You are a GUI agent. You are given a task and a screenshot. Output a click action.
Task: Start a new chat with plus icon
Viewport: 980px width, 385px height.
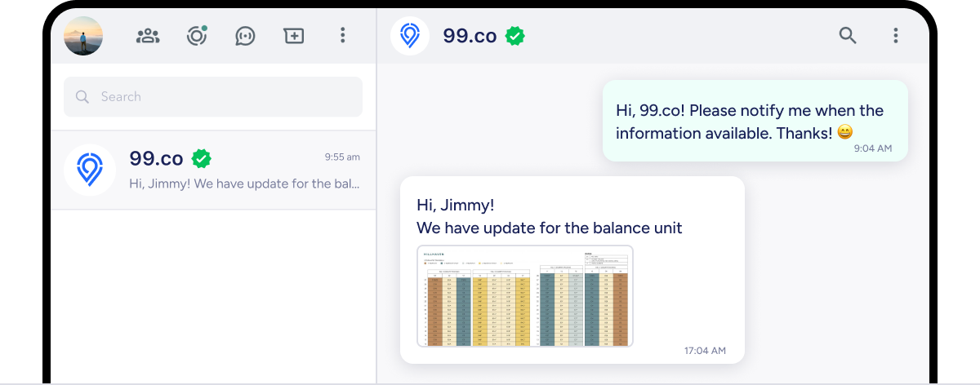(293, 36)
